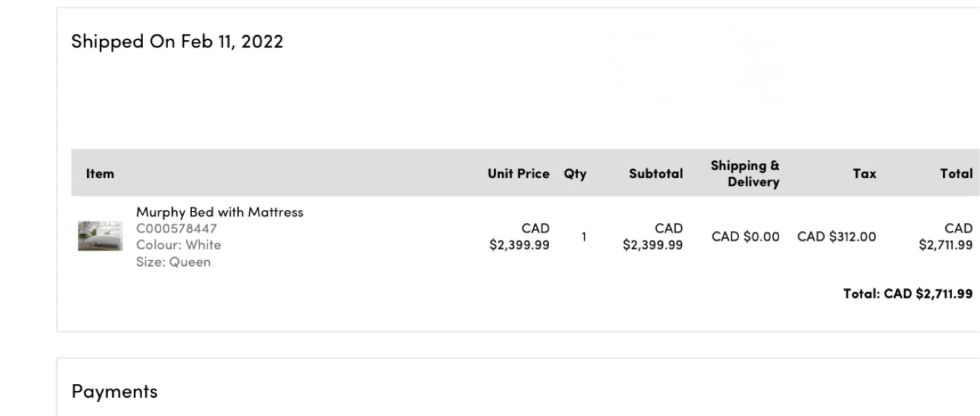The height and width of the screenshot is (416, 980).
Task: Open the Murphy Bed with Mattress link
Action: tap(219, 212)
